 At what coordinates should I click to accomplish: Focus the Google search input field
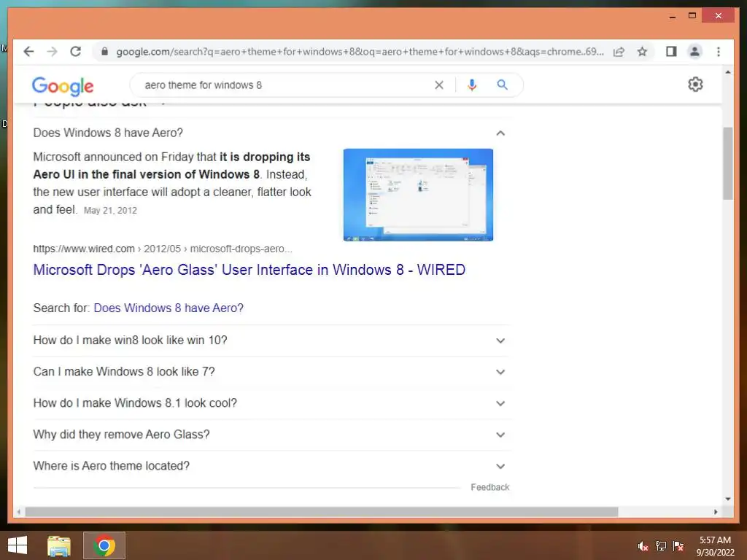click(286, 85)
